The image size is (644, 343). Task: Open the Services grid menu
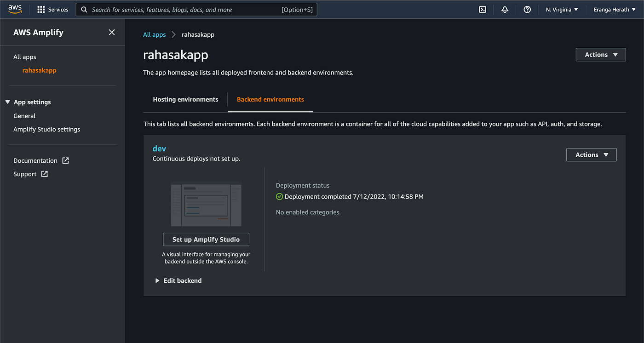coord(41,9)
